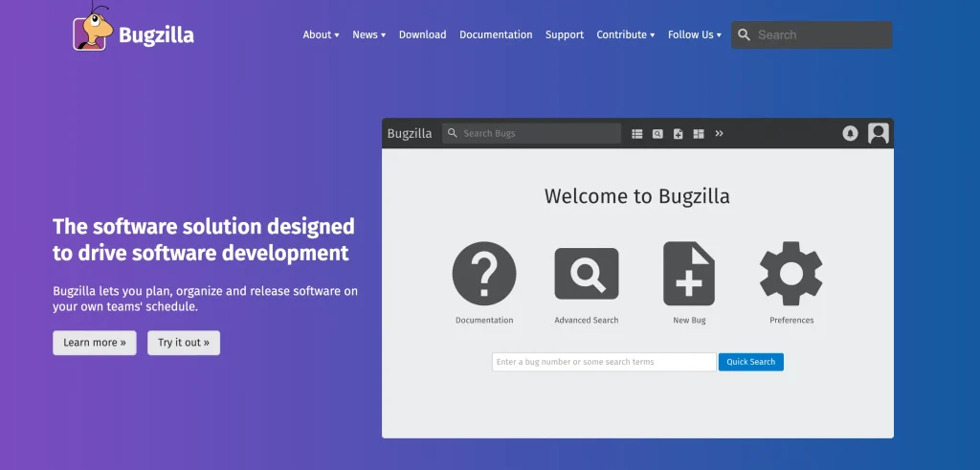This screenshot has width=980, height=470.
Task: Click the new bug file icon in toolbar
Action: pos(679,134)
